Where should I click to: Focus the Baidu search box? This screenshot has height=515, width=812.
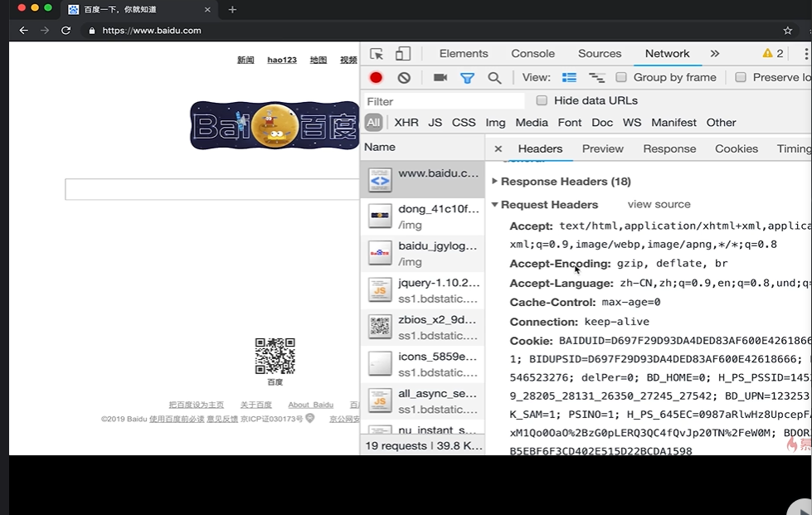pyautogui.click(x=212, y=189)
